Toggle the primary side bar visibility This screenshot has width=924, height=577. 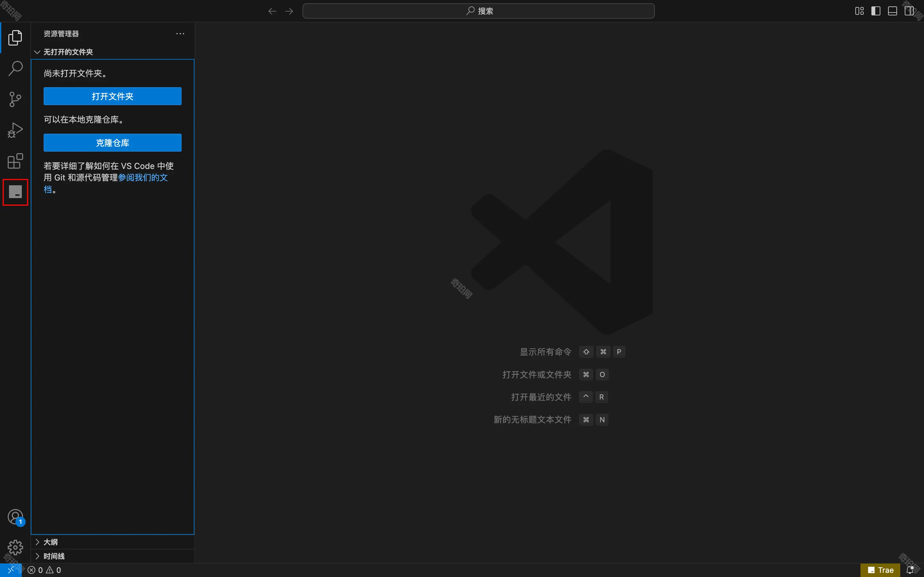[876, 11]
